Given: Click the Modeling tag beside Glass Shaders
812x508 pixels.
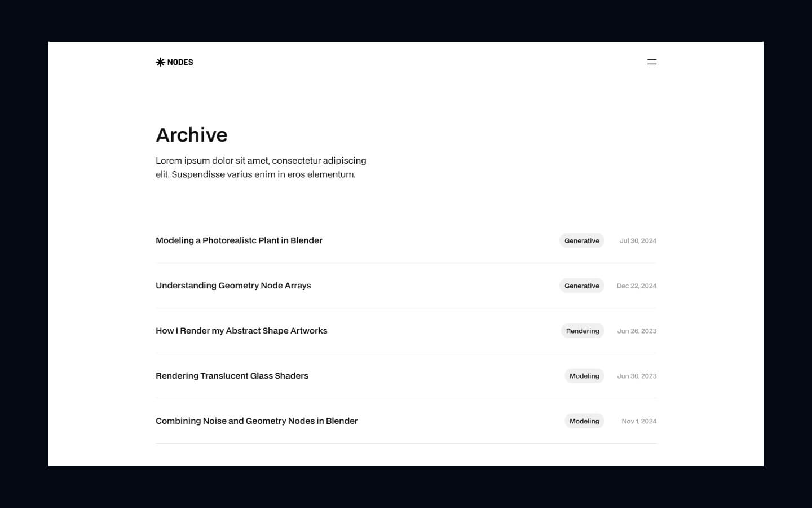Looking at the screenshot, I should pos(584,376).
